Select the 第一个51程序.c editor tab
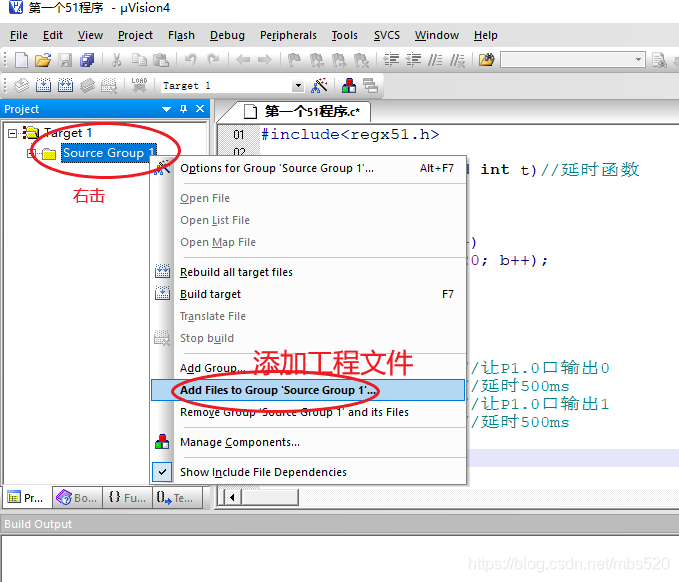This screenshot has width=679, height=582. 302,111
